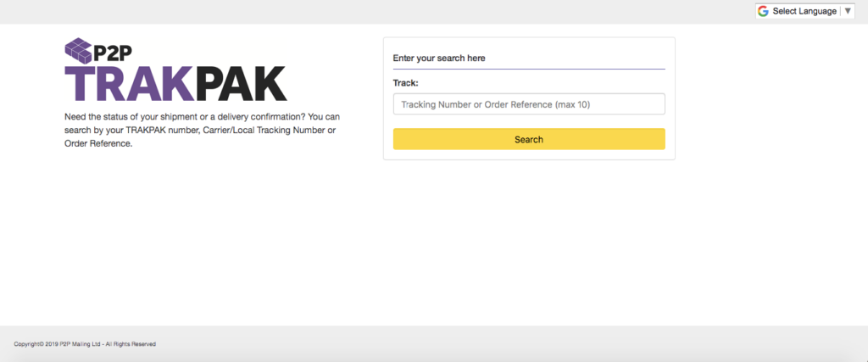The height and width of the screenshot is (362, 868).
Task: Click the 'Track:' field label
Action: [406, 83]
